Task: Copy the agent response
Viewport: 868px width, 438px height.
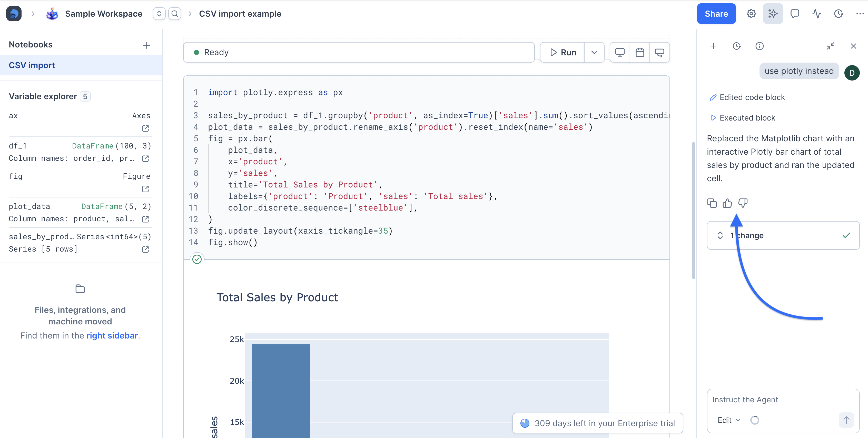Action: [712, 203]
